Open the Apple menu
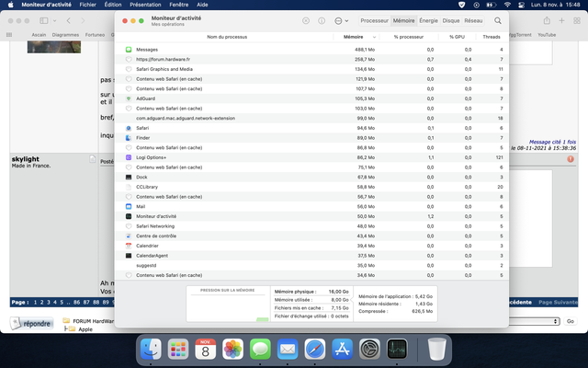Viewport: 588px width, 368px height. pos(10,5)
